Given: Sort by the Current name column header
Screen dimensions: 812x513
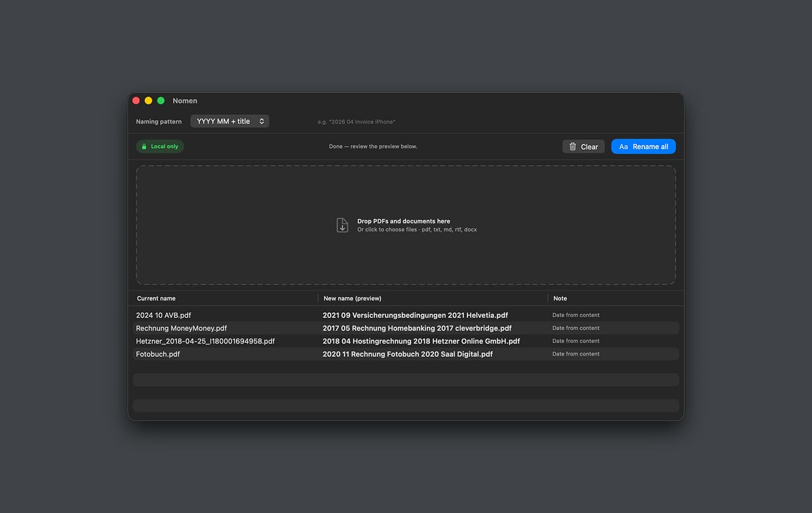Looking at the screenshot, I should [156, 298].
